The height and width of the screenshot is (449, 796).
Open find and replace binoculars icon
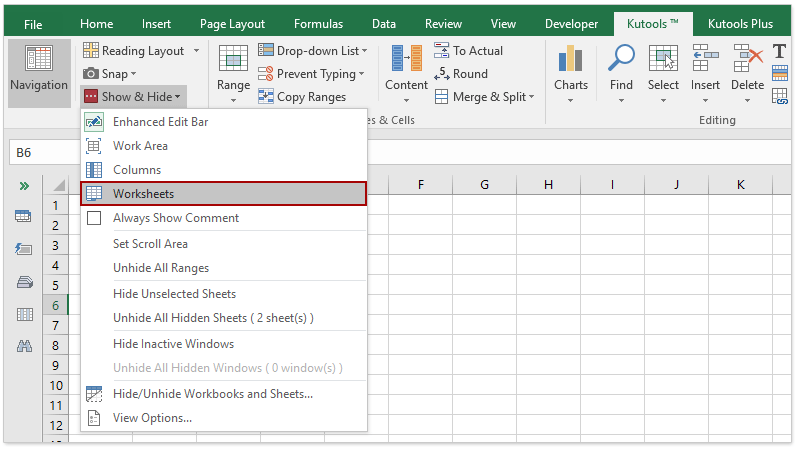tap(24, 346)
